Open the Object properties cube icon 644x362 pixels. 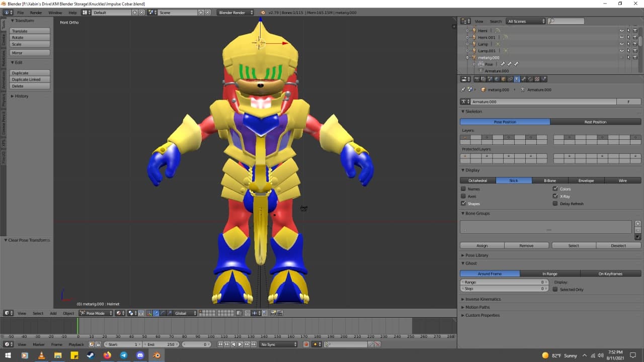[x=503, y=79]
